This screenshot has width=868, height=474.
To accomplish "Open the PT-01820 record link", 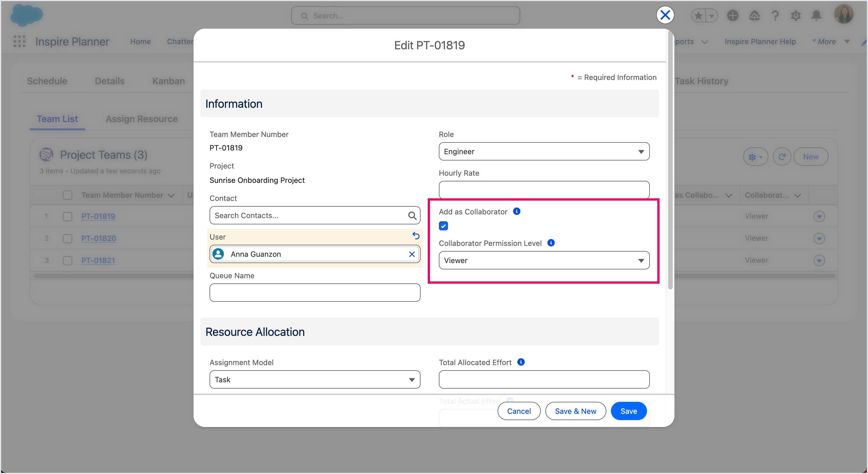I will 98,238.
